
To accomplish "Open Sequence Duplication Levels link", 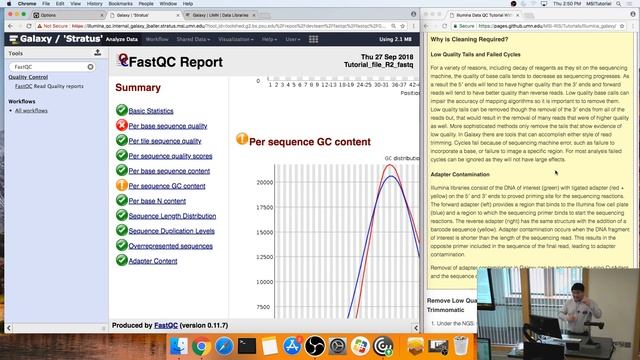I will (171, 231).
